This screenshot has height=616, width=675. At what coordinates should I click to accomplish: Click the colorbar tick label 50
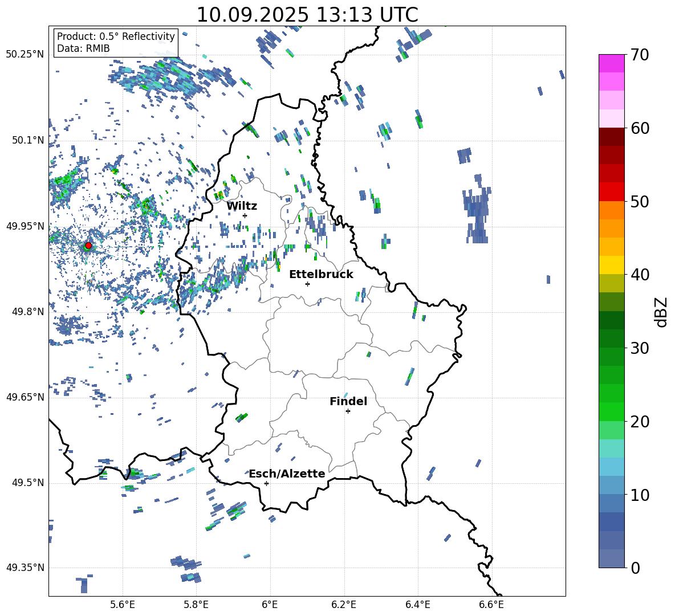(x=639, y=202)
